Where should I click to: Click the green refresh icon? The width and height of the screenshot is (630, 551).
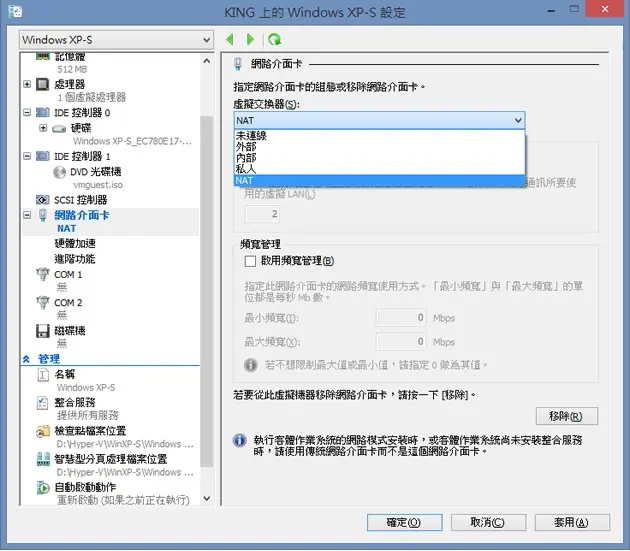[x=275, y=39]
